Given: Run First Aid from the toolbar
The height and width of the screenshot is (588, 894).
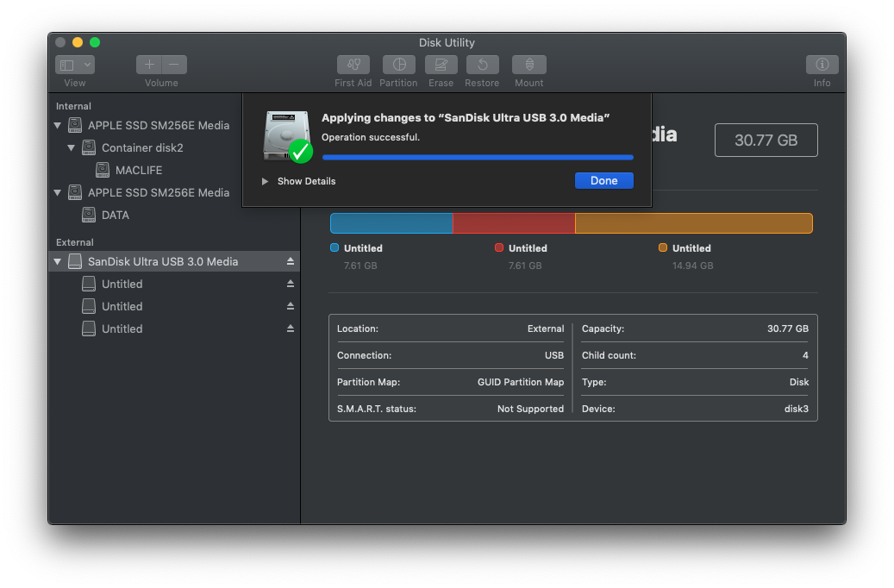Looking at the screenshot, I should [x=353, y=64].
